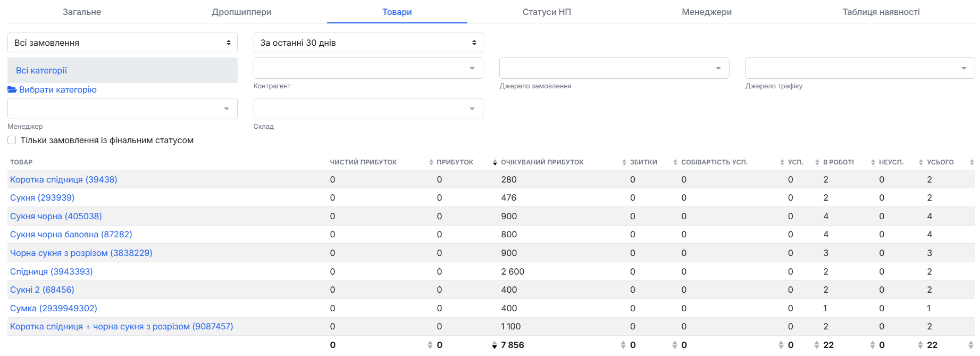Click the folder icon next to Вибрати категорію
Viewport: 980px width, 356px height.
[12, 89]
